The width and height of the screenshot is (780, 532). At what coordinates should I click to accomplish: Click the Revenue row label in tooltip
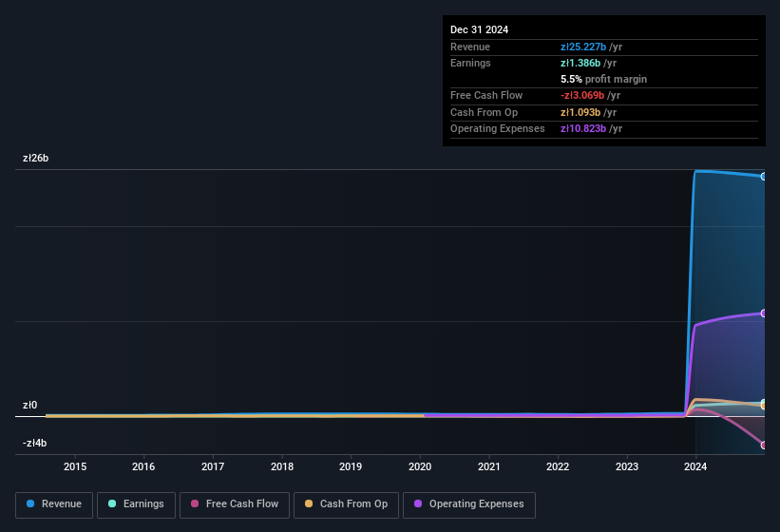click(470, 47)
